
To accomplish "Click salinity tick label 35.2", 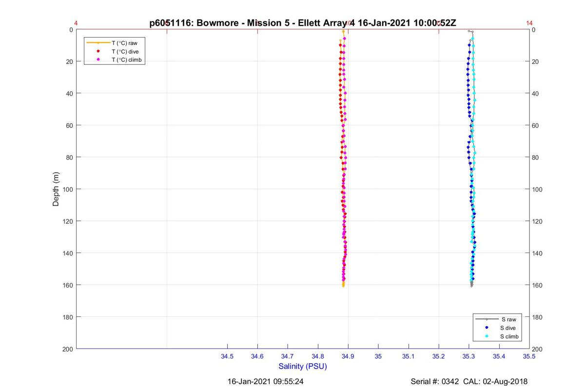I will [439, 356].
